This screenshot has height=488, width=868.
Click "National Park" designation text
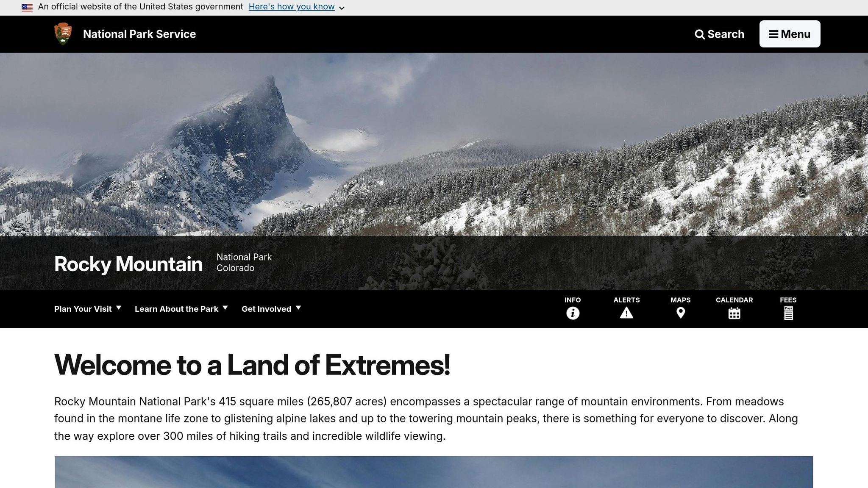[x=244, y=257]
